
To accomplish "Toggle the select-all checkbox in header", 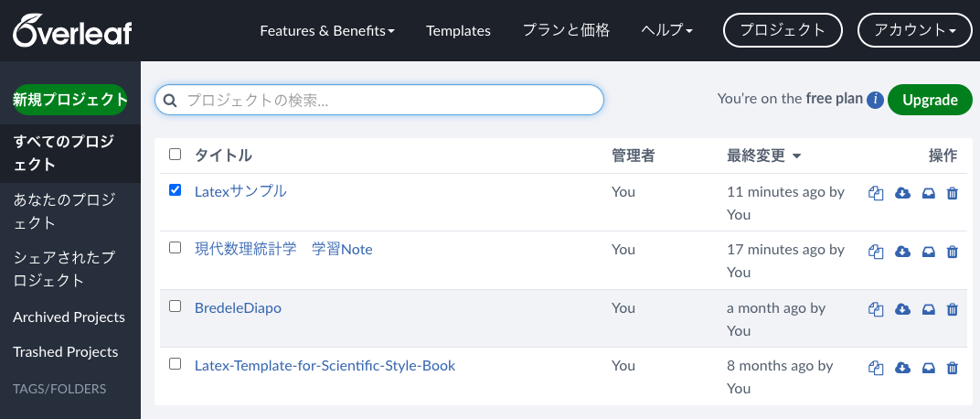I will point(176,155).
